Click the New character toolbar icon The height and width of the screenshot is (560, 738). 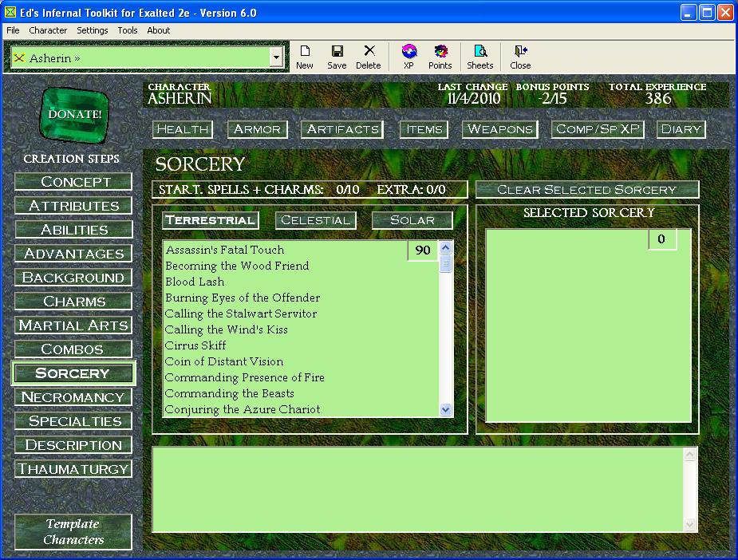(305, 57)
